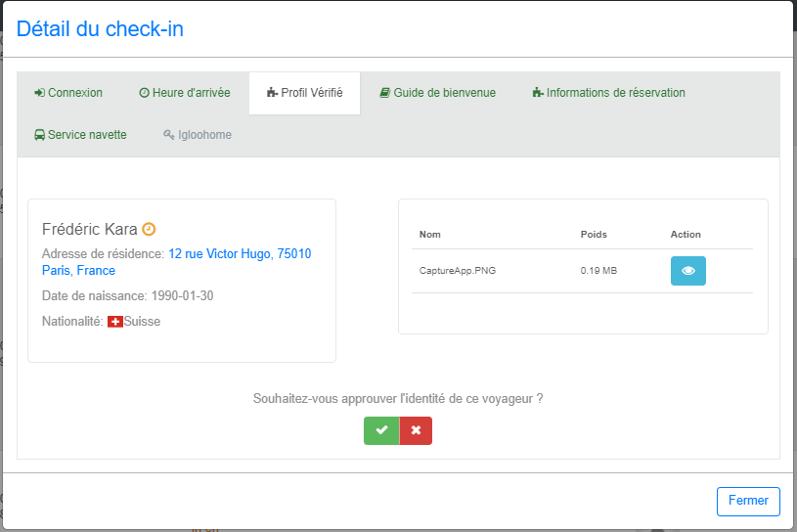Open the Guide de bienvenue tab

pyautogui.click(x=444, y=93)
